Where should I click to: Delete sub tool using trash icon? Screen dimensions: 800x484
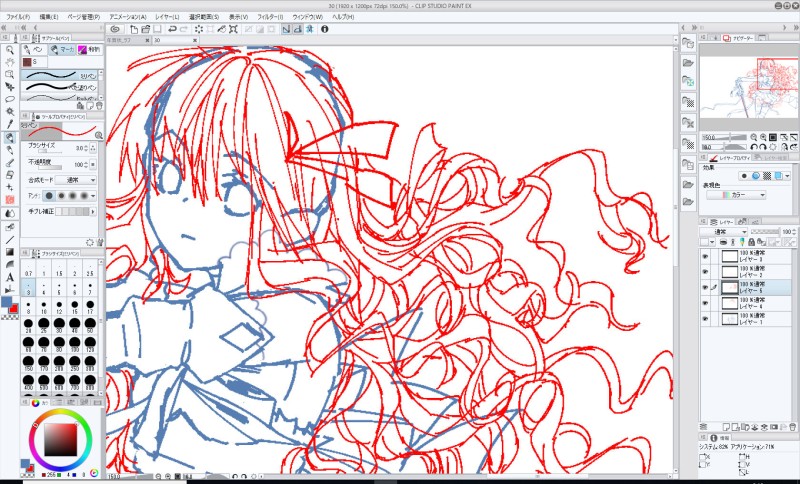(99, 105)
